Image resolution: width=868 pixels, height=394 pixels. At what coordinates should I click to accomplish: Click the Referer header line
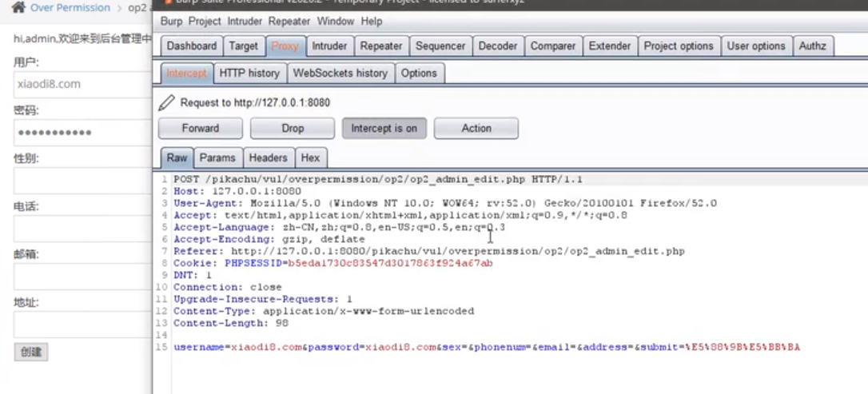click(429, 252)
